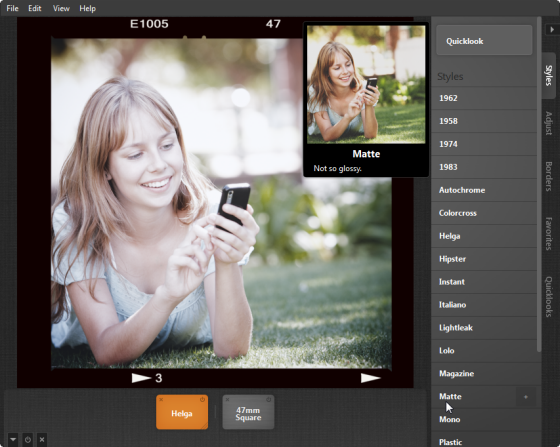Add Matte style using its plus icon
Image resolution: width=560 pixels, height=447 pixels.
point(525,397)
